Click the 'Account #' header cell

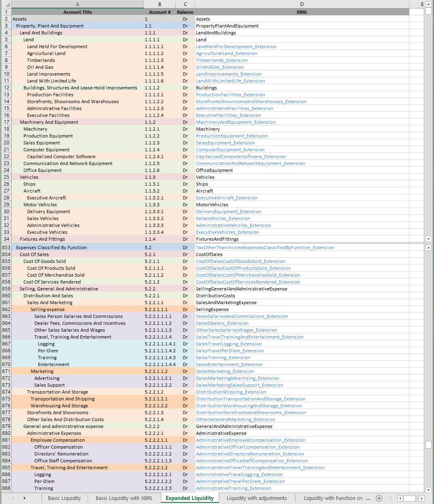(x=160, y=12)
